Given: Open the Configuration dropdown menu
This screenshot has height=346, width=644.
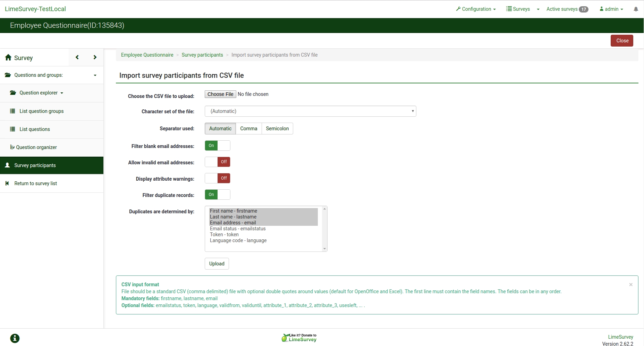Looking at the screenshot, I should (476, 9).
